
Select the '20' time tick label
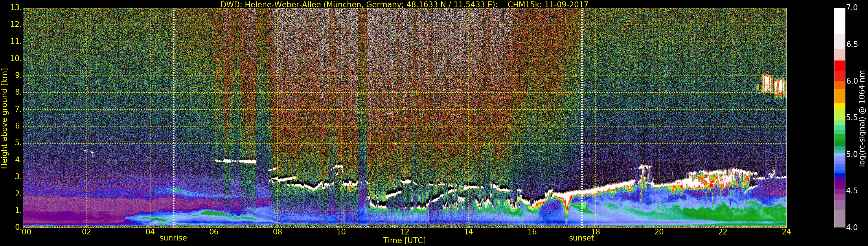click(659, 232)
